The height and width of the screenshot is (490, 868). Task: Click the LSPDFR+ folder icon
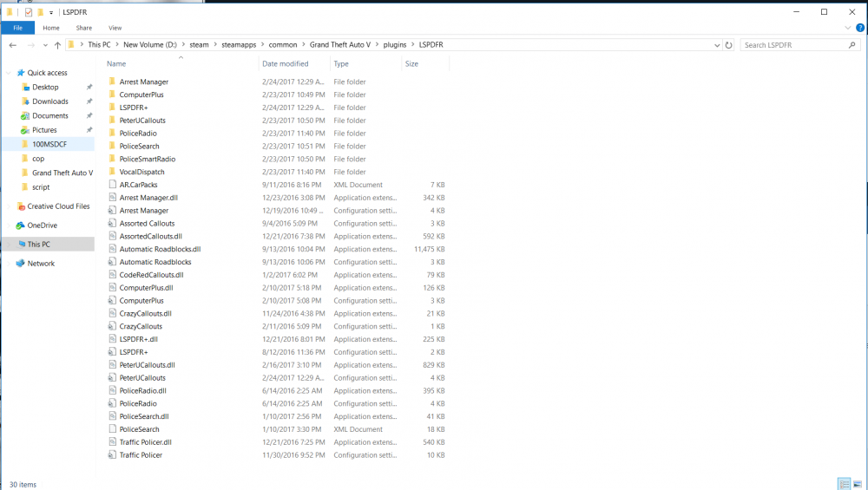pos(112,108)
